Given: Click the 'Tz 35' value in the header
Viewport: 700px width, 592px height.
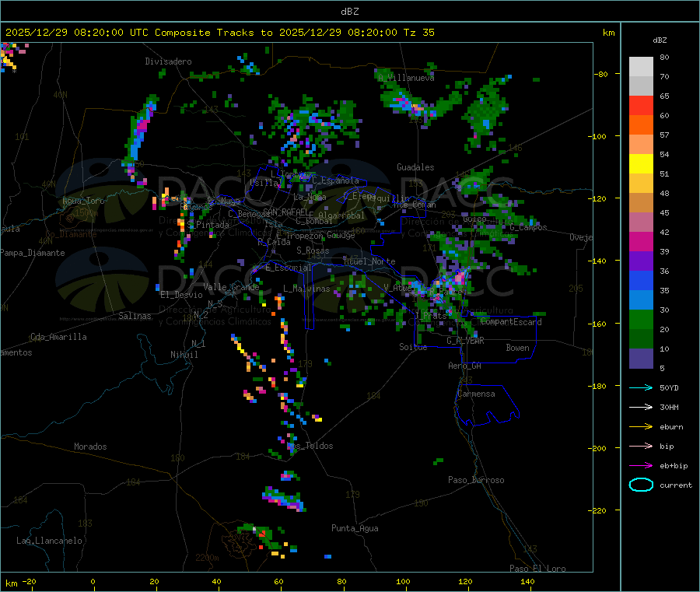Looking at the screenshot, I should (418, 33).
